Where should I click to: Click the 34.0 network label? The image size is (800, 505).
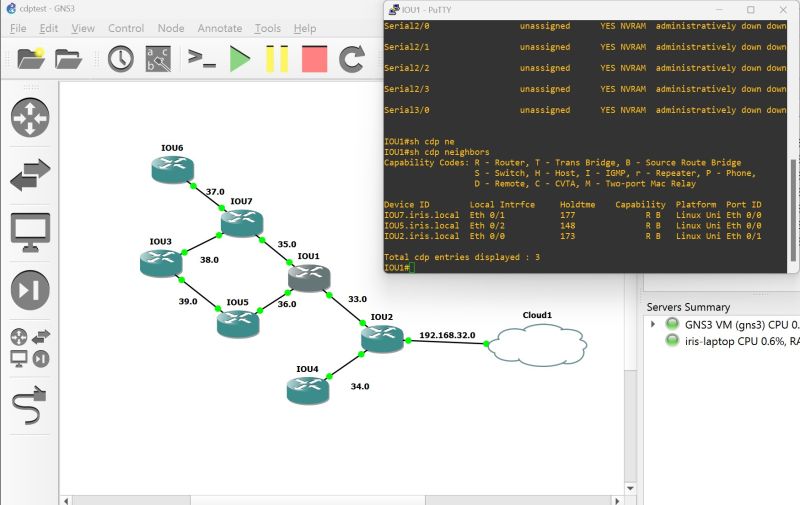(360, 387)
